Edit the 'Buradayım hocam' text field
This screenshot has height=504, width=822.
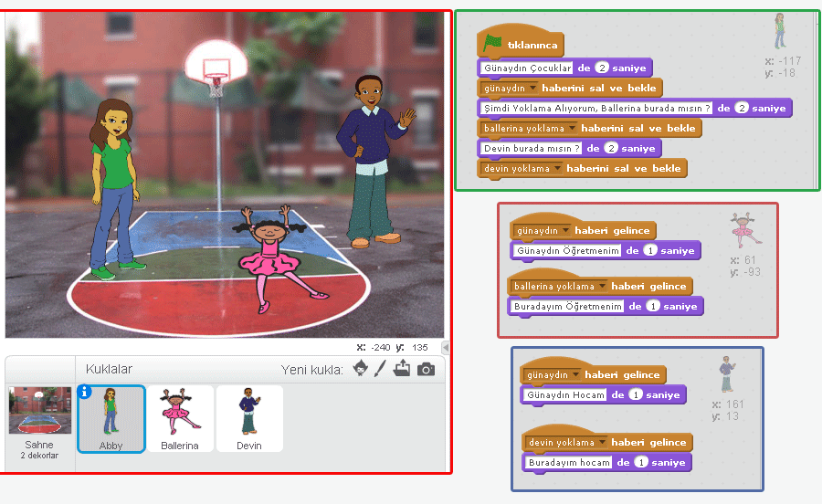[x=569, y=462]
